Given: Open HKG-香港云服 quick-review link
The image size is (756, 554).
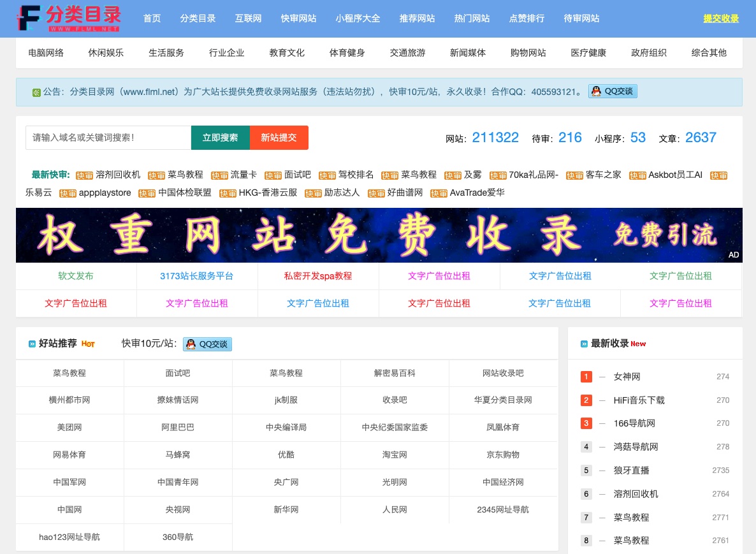Looking at the screenshot, I should (x=268, y=193).
